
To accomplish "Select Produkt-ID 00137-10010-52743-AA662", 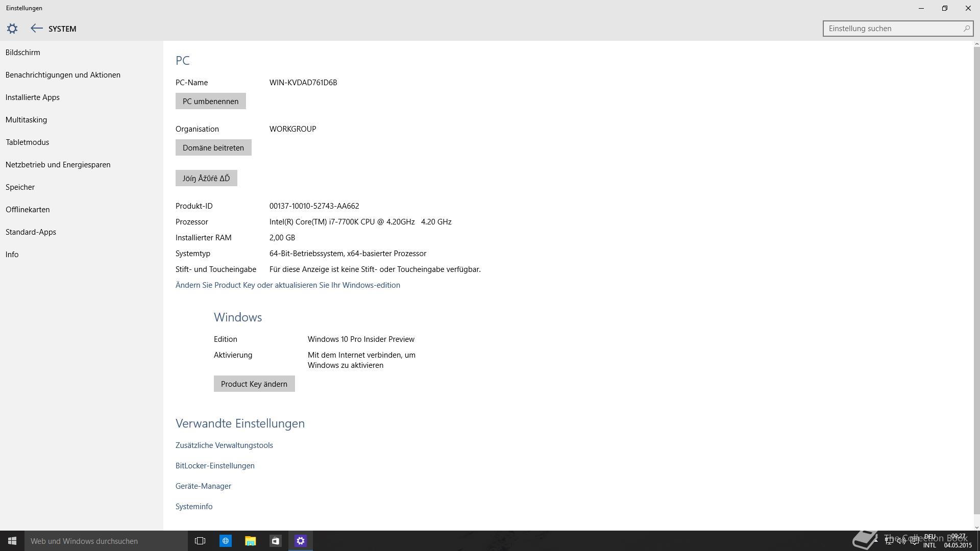I will (x=314, y=206).
